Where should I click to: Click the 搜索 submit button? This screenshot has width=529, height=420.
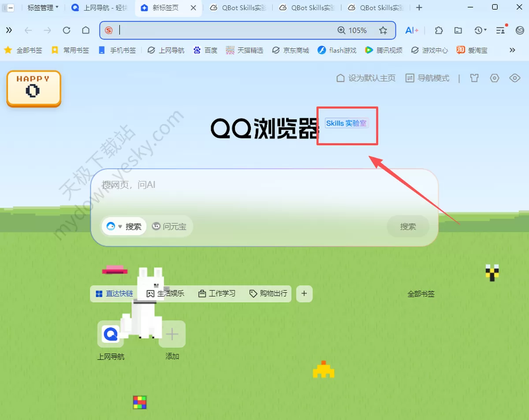click(408, 227)
